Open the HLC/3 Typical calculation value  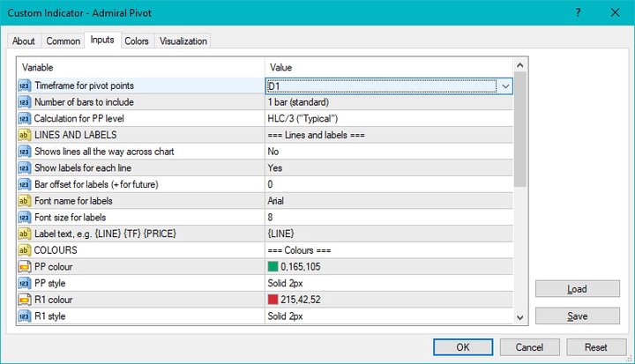389,119
